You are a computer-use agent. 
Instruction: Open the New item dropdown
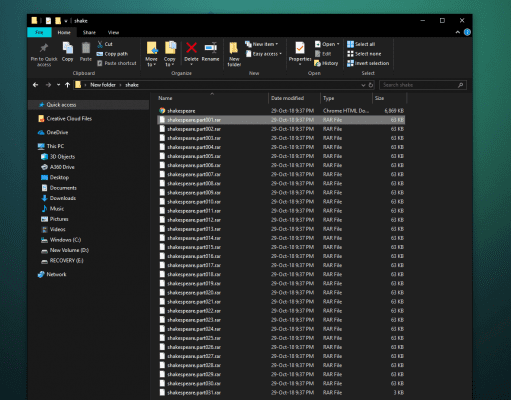[x=262, y=44]
